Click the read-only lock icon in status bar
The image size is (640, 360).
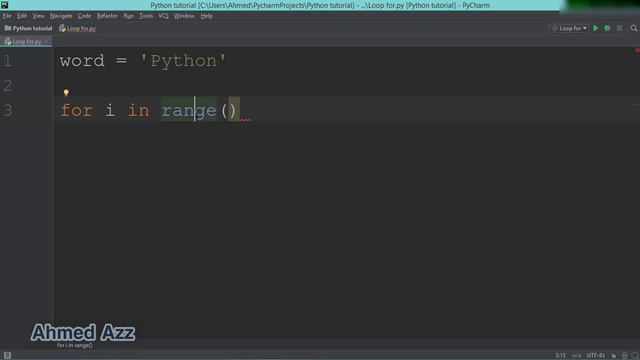[613, 356]
